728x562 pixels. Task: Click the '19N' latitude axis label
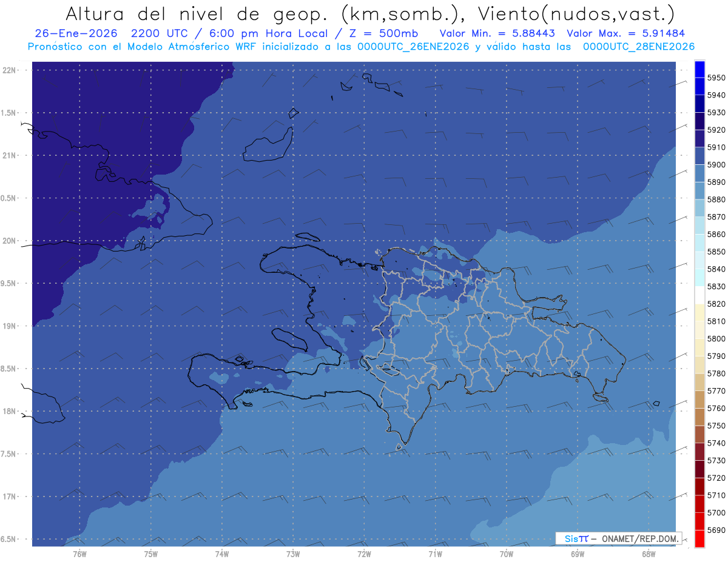8,326
